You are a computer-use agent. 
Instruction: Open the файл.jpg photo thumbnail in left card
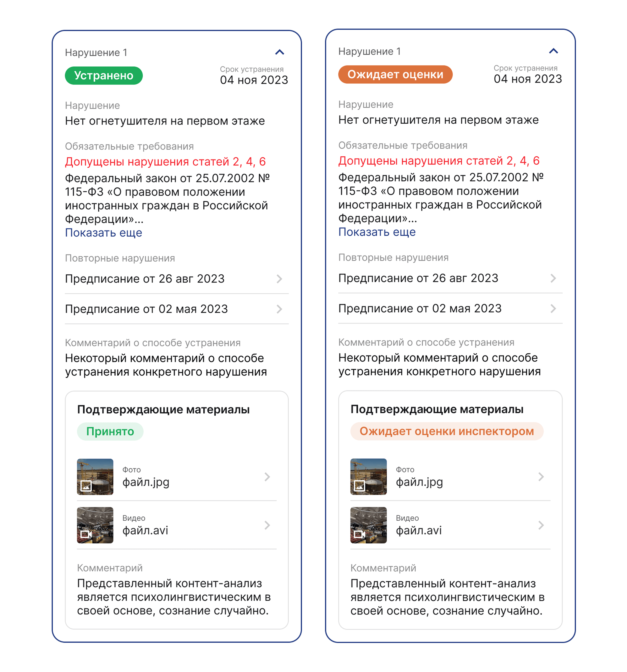(95, 477)
